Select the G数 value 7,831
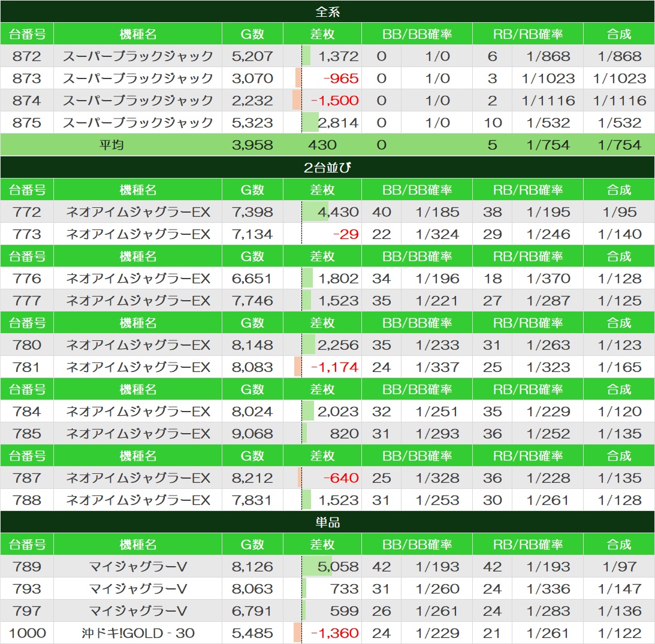Screen dimensions: 655x644 click(252, 500)
